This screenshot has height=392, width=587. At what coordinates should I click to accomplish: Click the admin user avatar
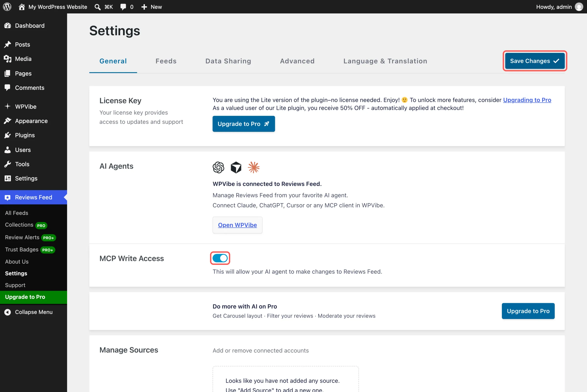pos(579,7)
